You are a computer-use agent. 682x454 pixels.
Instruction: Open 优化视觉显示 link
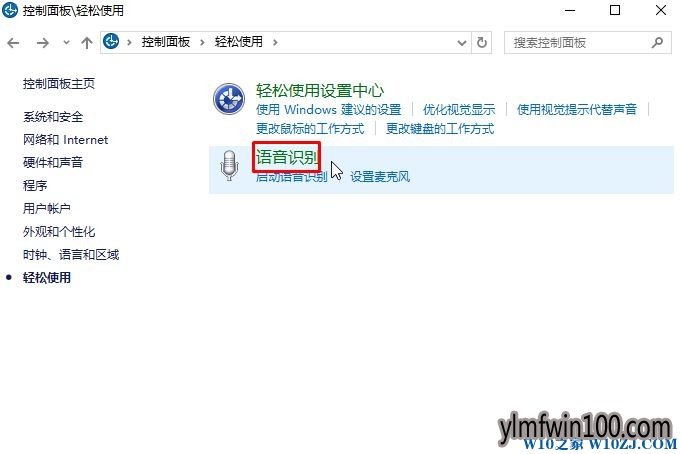[459, 110]
